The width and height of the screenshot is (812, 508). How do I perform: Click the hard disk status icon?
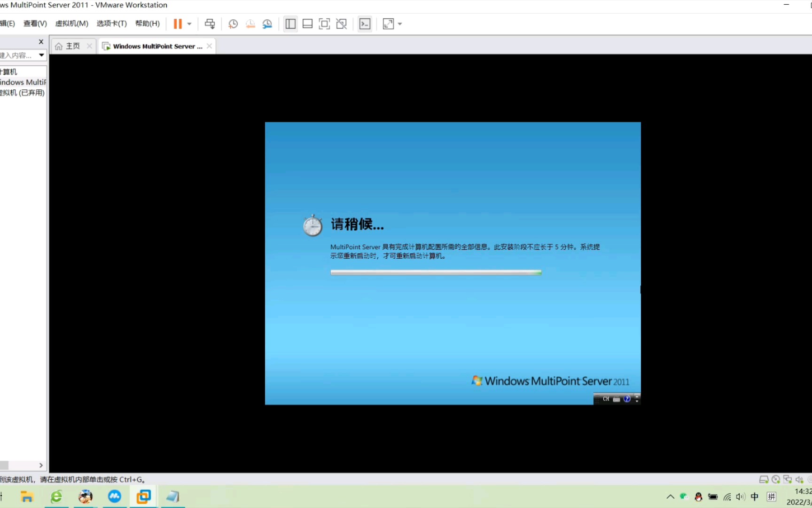tap(764, 479)
